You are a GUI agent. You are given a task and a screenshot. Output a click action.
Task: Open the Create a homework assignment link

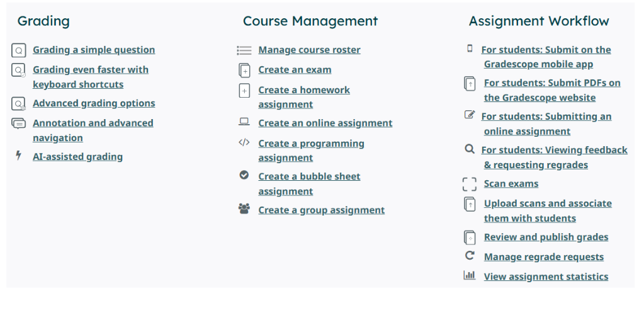304,97
